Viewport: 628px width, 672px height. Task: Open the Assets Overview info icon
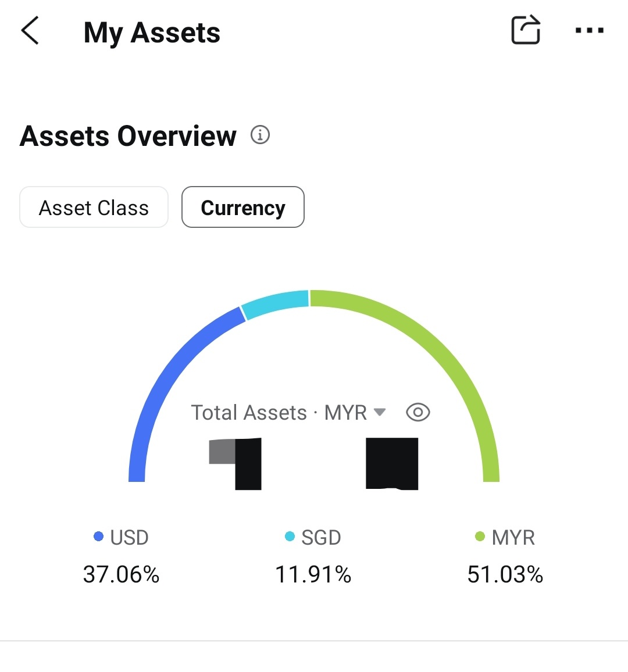(260, 135)
